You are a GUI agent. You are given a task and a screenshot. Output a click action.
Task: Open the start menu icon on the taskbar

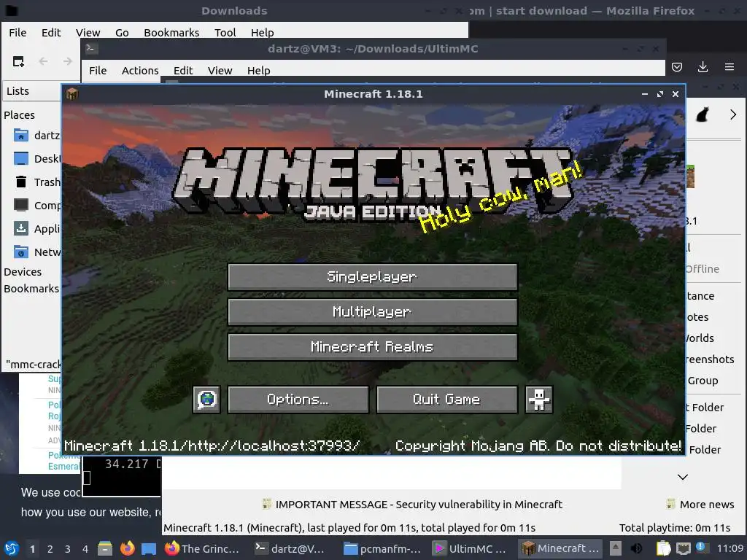tap(11, 548)
